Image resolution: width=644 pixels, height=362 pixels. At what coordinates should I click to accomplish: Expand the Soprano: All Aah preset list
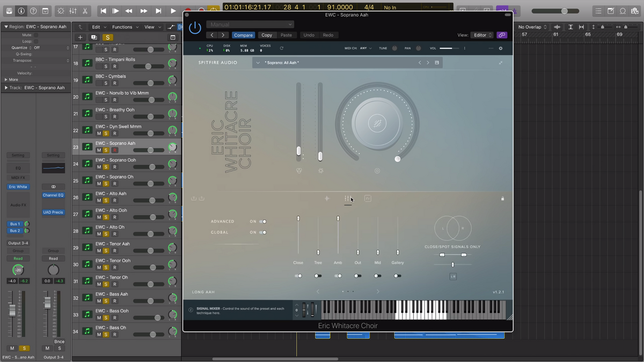click(258, 63)
